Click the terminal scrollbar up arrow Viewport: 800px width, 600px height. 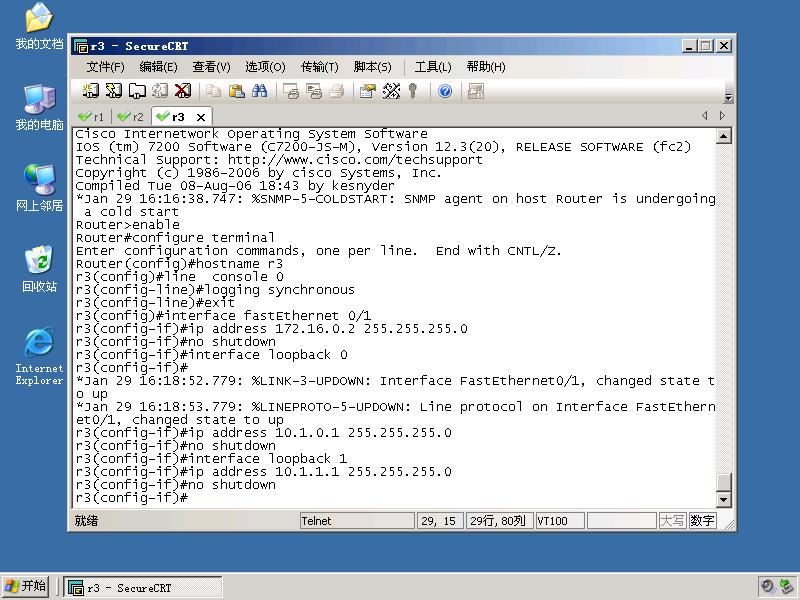click(x=723, y=136)
